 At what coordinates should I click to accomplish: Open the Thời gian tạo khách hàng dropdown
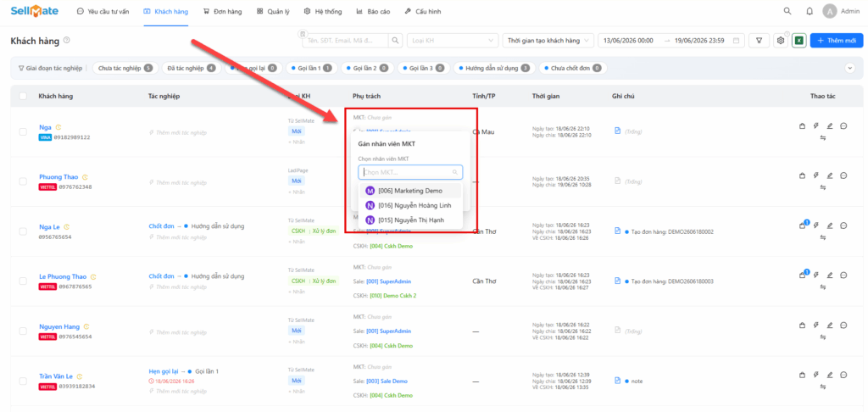click(x=548, y=41)
